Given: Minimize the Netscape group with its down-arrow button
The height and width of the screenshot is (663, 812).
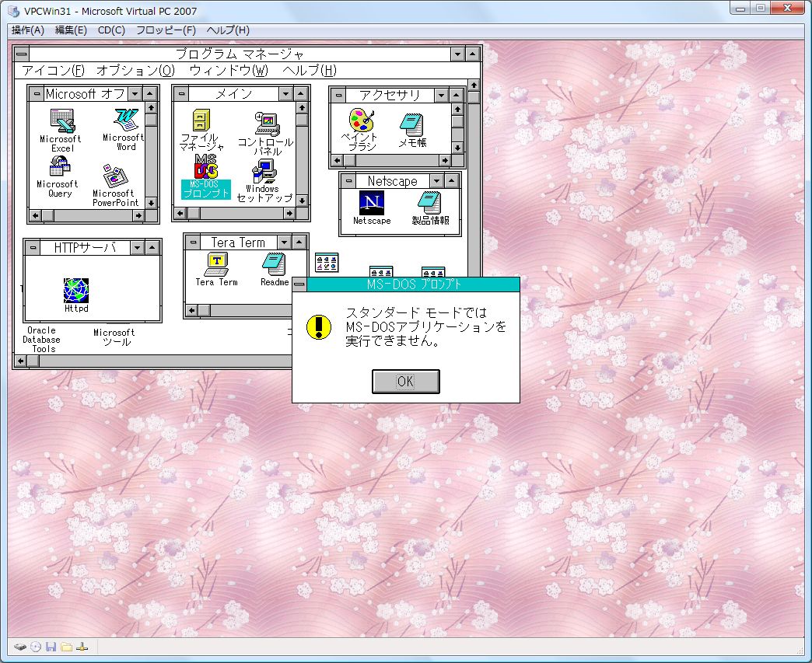Looking at the screenshot, I should tap(437, 181).
